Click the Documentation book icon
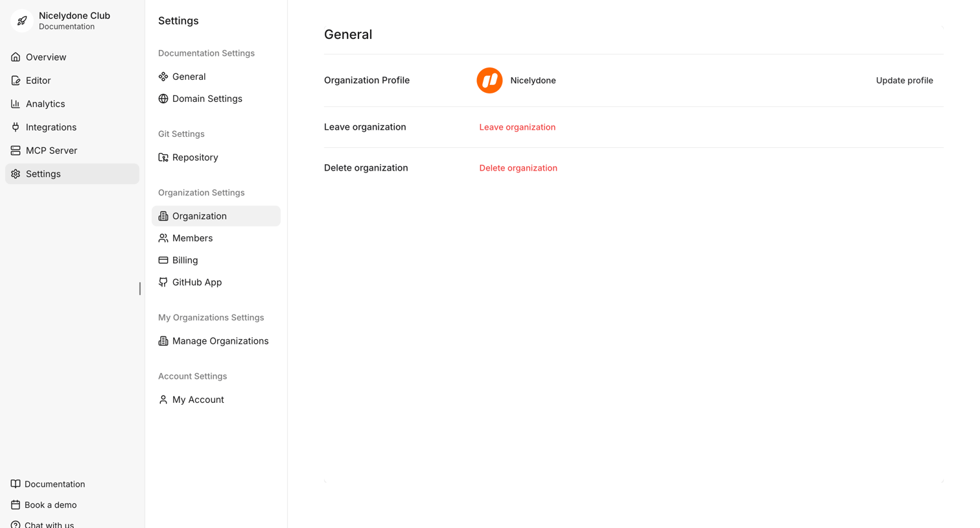This screenshot has height=528, width=980. click(16, 484)
